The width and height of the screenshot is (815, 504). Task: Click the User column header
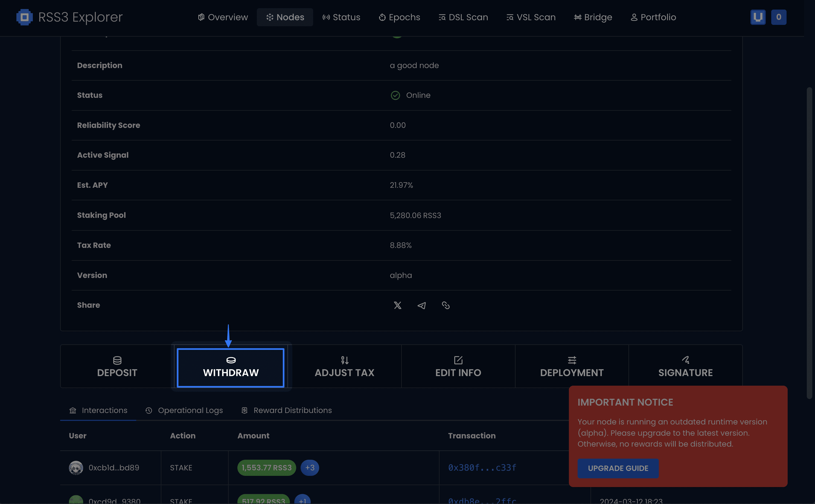pos(77,436)
